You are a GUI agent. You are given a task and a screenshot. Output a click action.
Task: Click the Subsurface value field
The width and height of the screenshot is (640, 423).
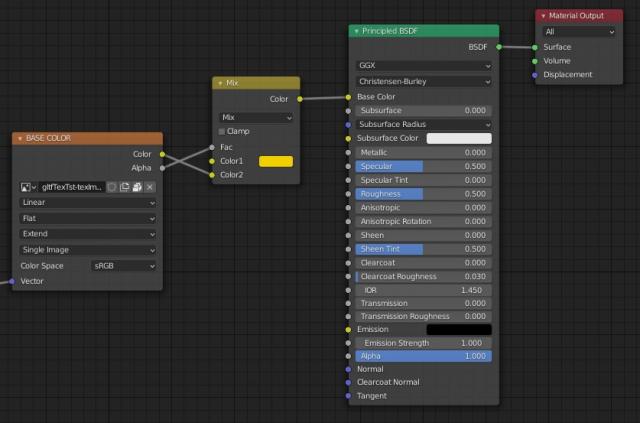point(424,111)
